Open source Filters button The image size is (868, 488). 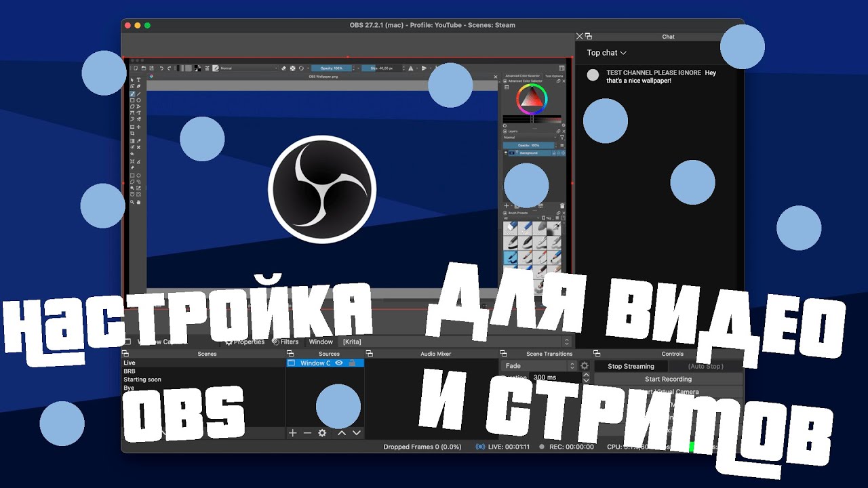coord(285,342)
